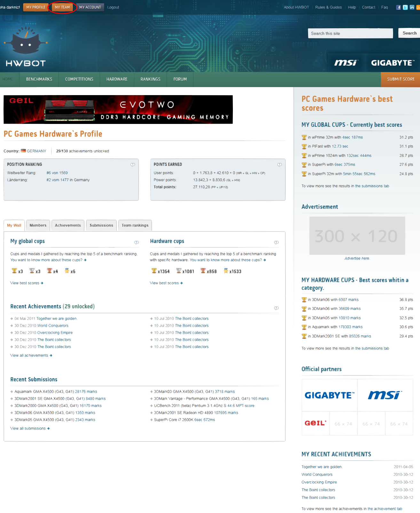The height and width of the screenshot is (513, 420).
Task: Click the GeIL official partner logo
Action: coord(315,423)
